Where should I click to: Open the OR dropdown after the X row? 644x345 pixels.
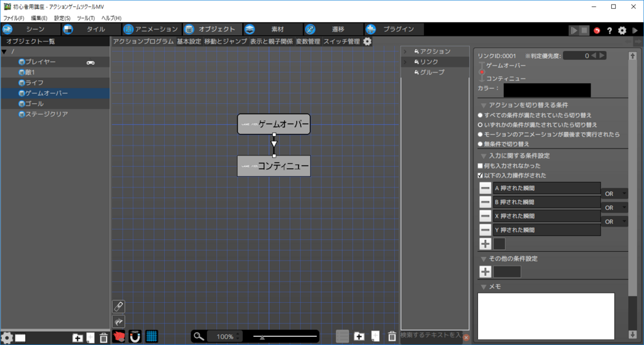[x=614, y=222]
